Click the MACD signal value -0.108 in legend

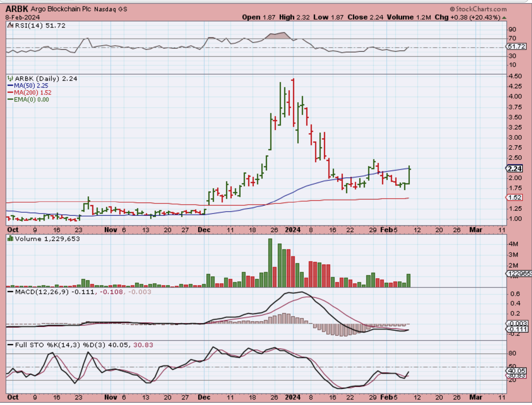coord(111,292)
